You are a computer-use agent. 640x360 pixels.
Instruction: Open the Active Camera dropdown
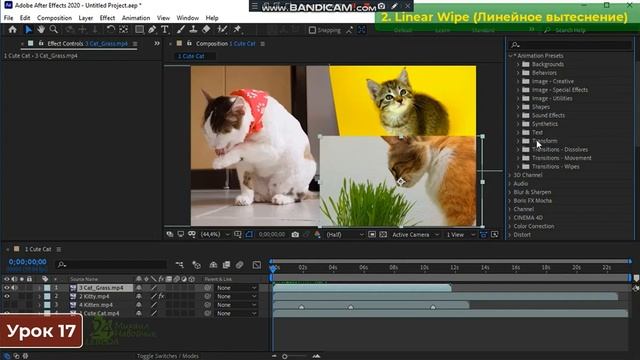415,235
